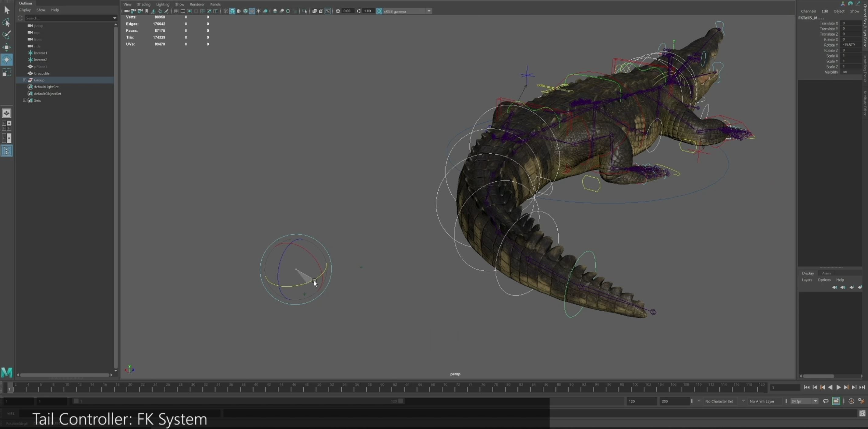The width and height of the screenshot is (868, 429).
Task: Expand the Sets node in Outliner
Action: pyautogui.click(x=25, y=100)
